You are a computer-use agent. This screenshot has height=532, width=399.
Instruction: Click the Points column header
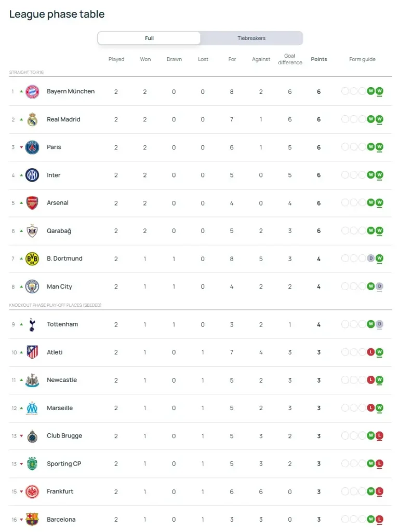click(319, 59)
